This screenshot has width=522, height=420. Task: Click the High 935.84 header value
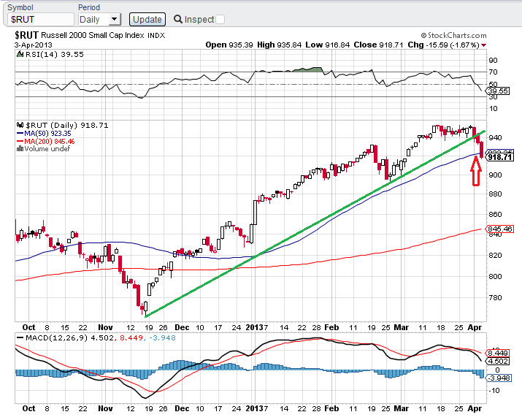pos(279,45)
